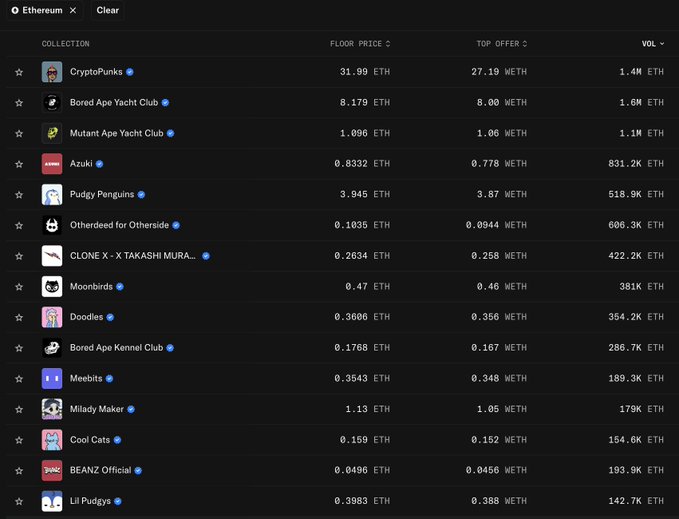The height and width of the screenshot is (519, 679).
Task: Star the Pudgy Penguins collection
Action: [19, 195]
